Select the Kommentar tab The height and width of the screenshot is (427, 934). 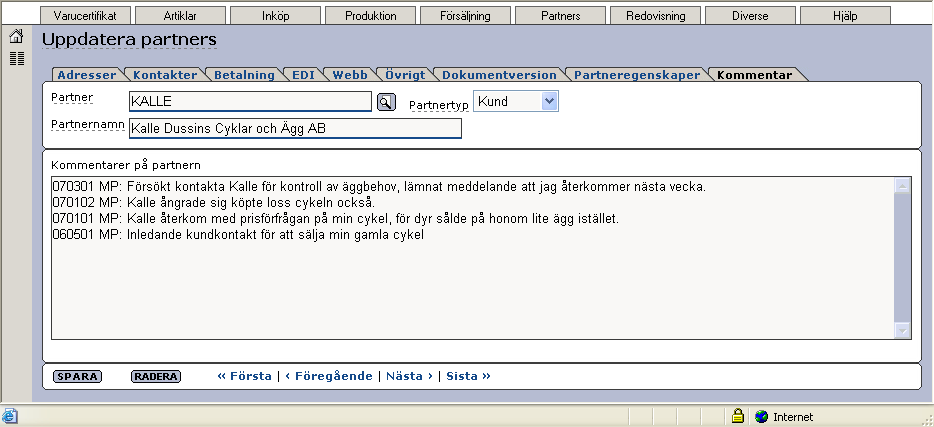[755, 75]
